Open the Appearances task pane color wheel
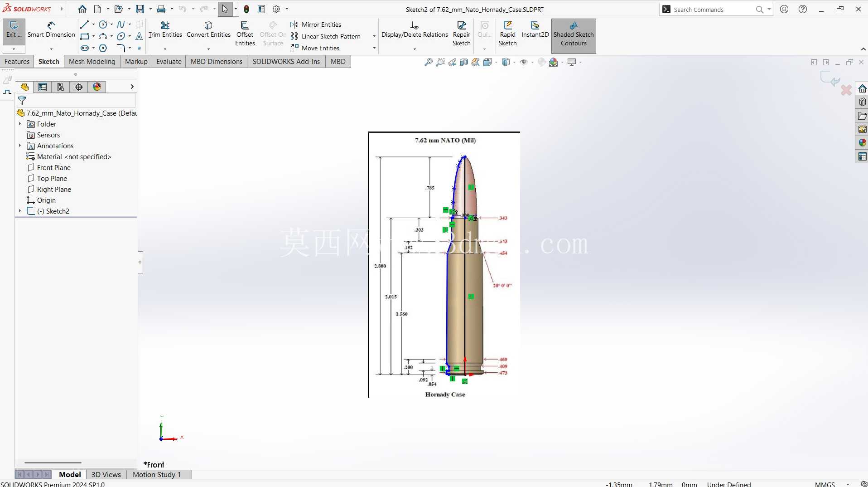The width and height of the screenshot is (868, 487). [x=862, y=143]
